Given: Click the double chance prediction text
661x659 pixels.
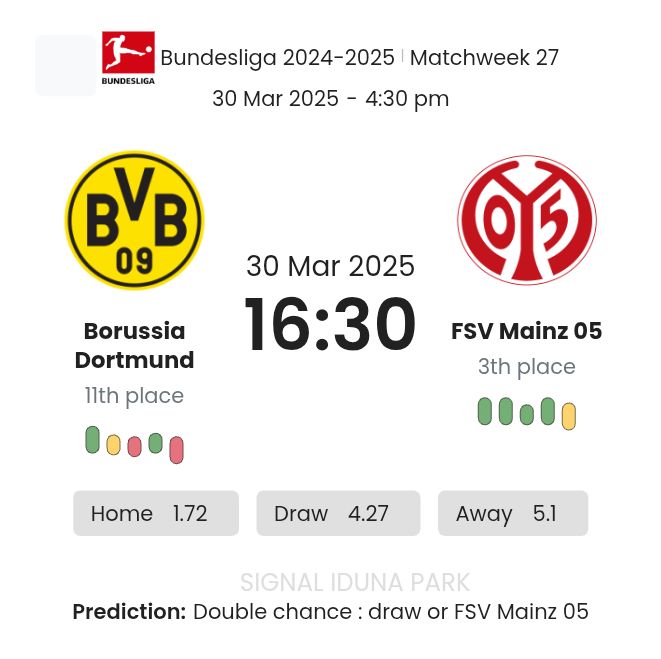Looking at the screenshot, I should click(x=390, y=611).
